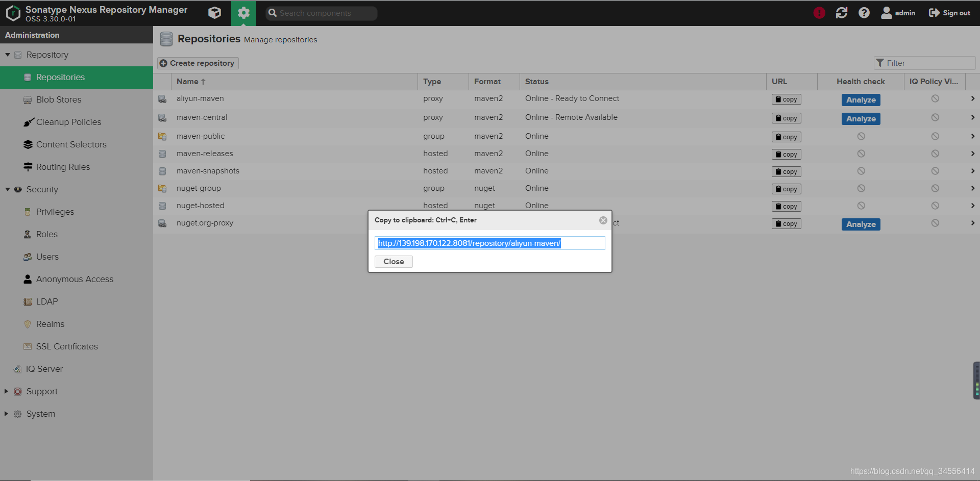This screenshot has width=980, height=481.
Task: Expand the System tree section
Action: coord(6,414)
